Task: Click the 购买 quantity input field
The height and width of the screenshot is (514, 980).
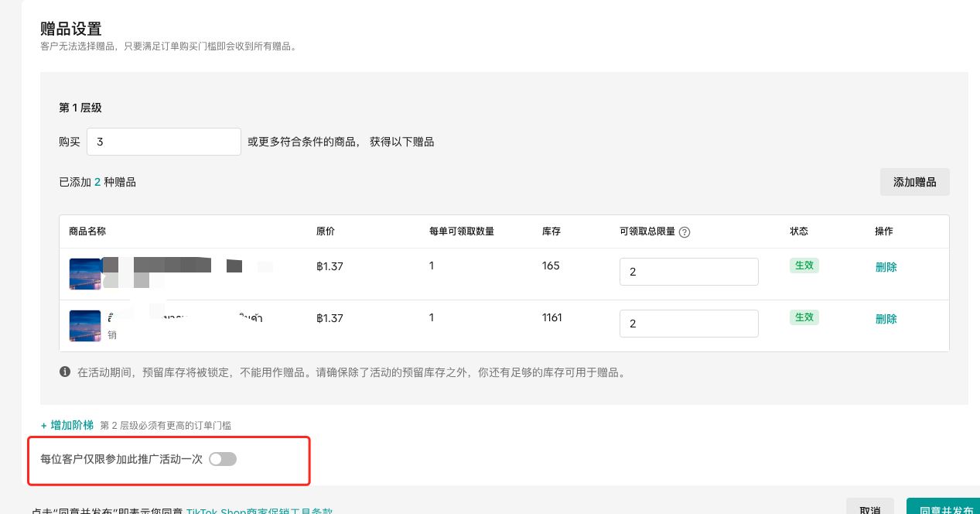Action: [164, 142]
